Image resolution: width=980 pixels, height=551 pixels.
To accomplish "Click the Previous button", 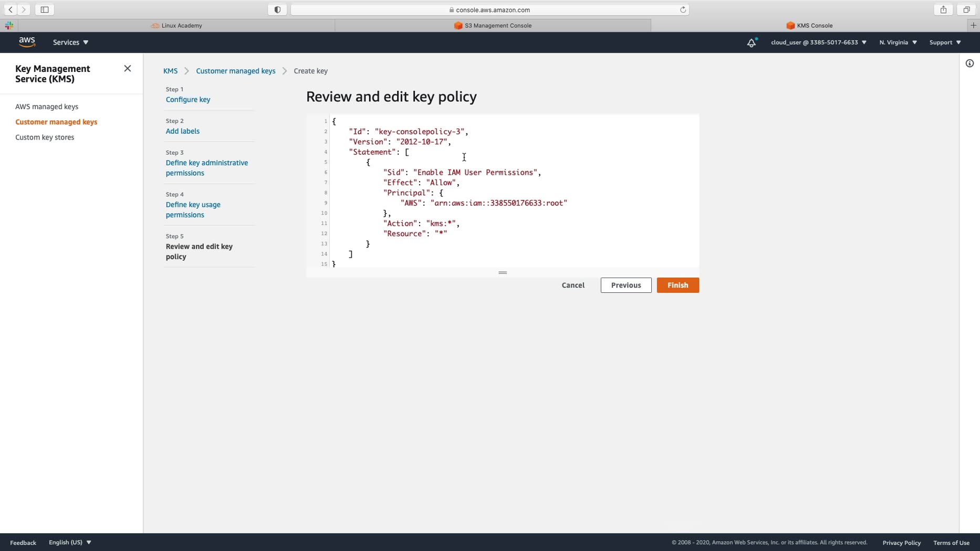I will [626, 285].
